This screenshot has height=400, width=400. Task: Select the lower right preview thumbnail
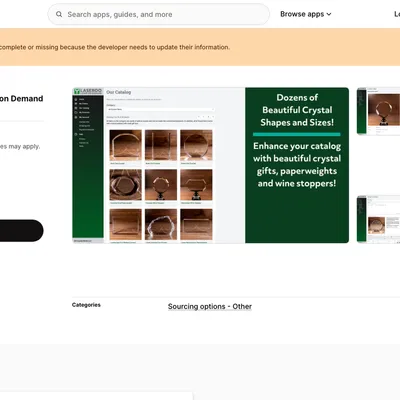pos(378,219)
